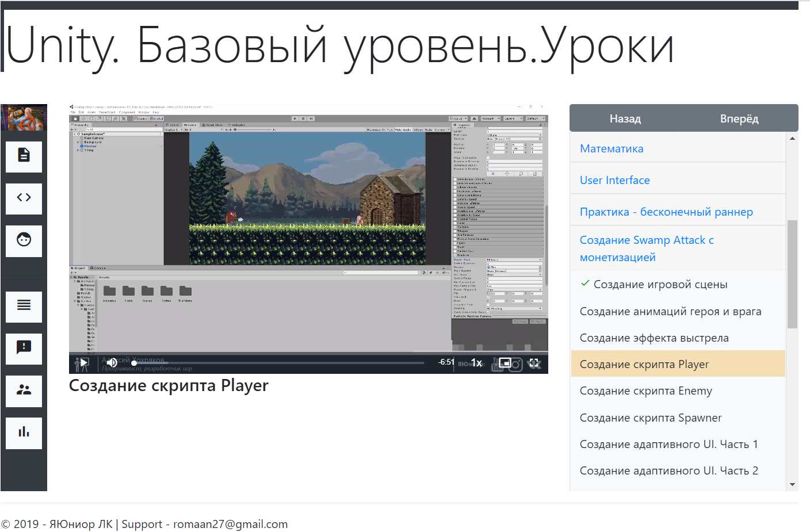Click the page title Unity. Базовый уровень.Уроки

click(339, 46)
